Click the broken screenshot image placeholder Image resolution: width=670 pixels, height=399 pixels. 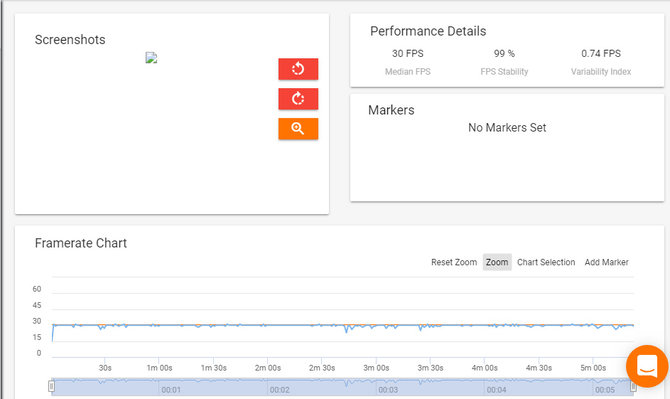(151, 58)
